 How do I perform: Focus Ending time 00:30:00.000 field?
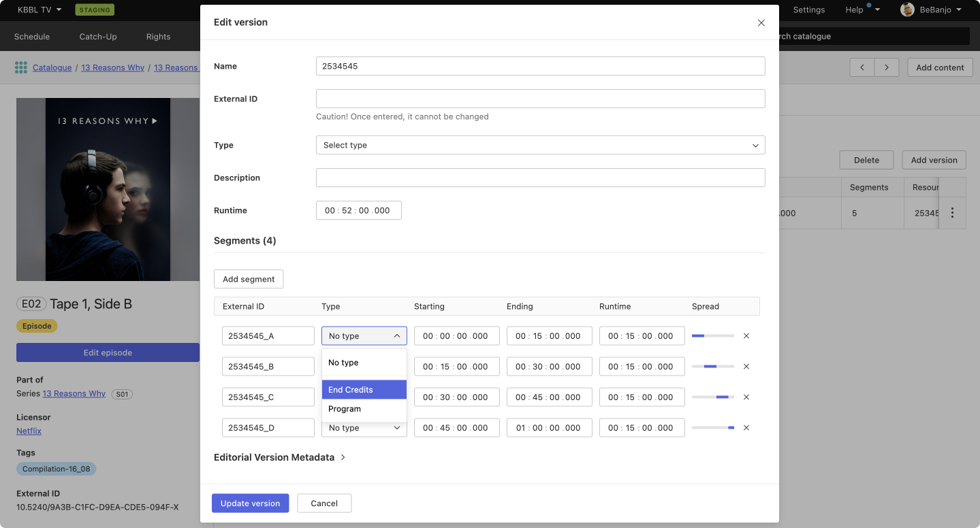[550, 367]
